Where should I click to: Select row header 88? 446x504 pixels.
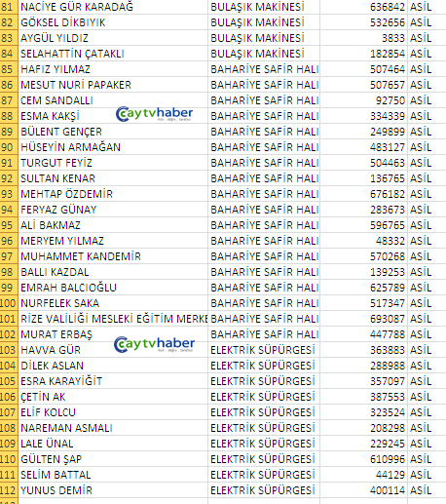point(9,116)
